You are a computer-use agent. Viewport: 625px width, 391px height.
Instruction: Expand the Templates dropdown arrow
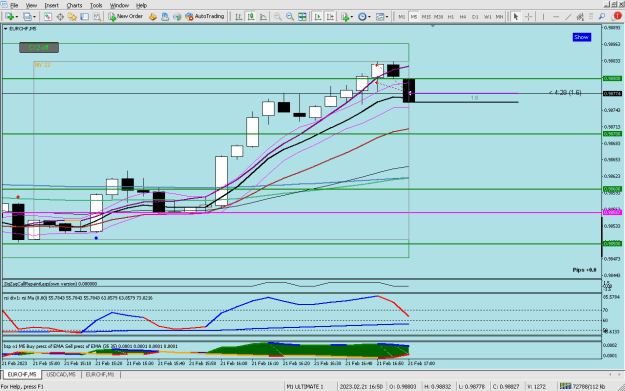click(387, 17)
